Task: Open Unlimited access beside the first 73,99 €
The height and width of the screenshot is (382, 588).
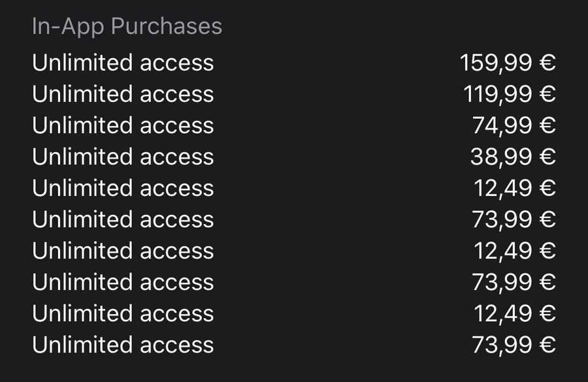Action: 123,219
